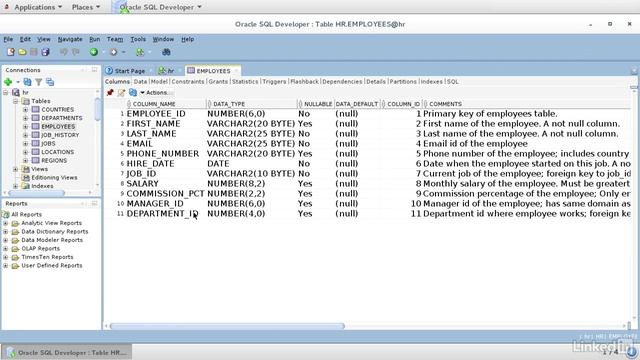Expand Data Dictionary Reports node
Viewport: 640px width, 360px height.
pyautogui.click(x=6, y=232)
